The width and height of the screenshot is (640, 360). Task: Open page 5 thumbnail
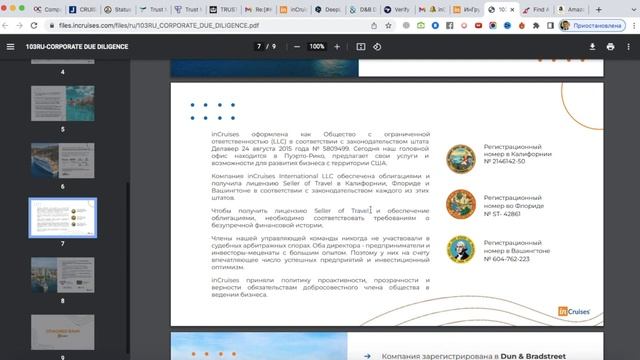[62, 103]
